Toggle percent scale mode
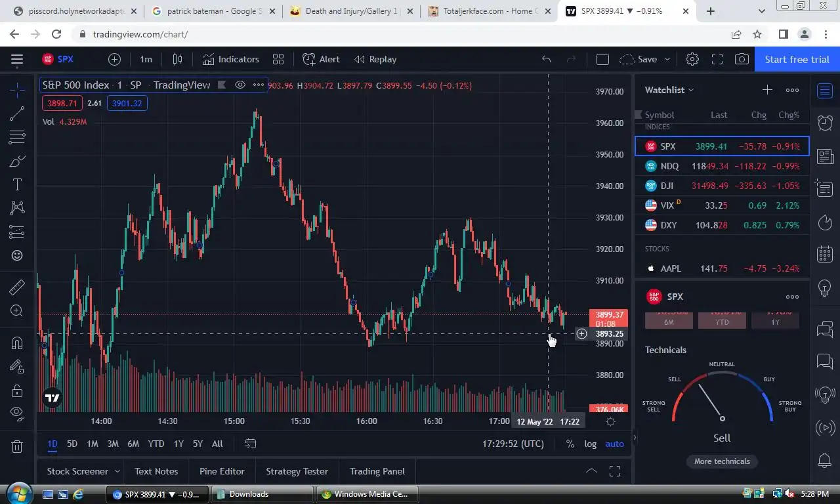The width and height of the screenshot is (840, 504). 570,444
